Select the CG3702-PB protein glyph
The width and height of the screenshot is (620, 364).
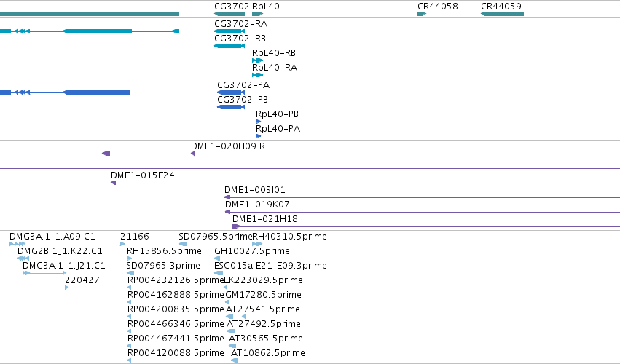pyautogui.click(x=231, y=107)
